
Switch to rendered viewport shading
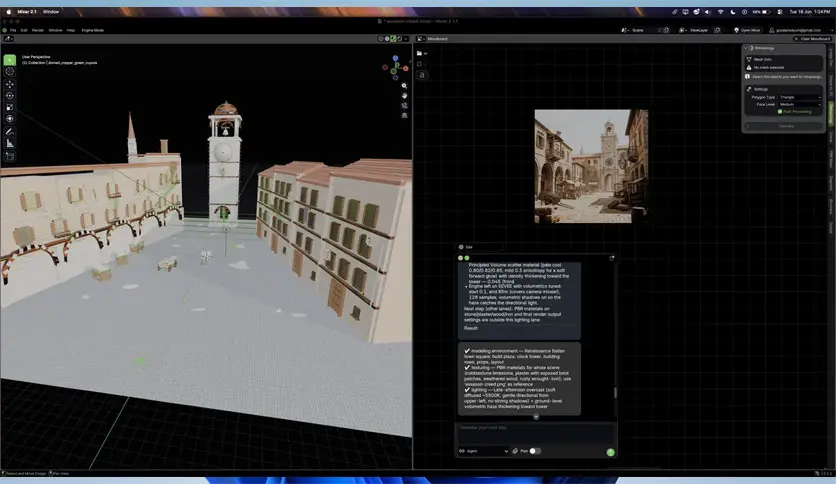coord(399,39)
